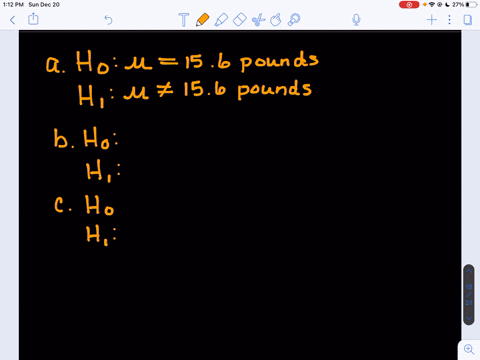The width and height of the screenshot is (480, 360).
Task: Open the lasso search tool
Action: [x=294, y=20]
